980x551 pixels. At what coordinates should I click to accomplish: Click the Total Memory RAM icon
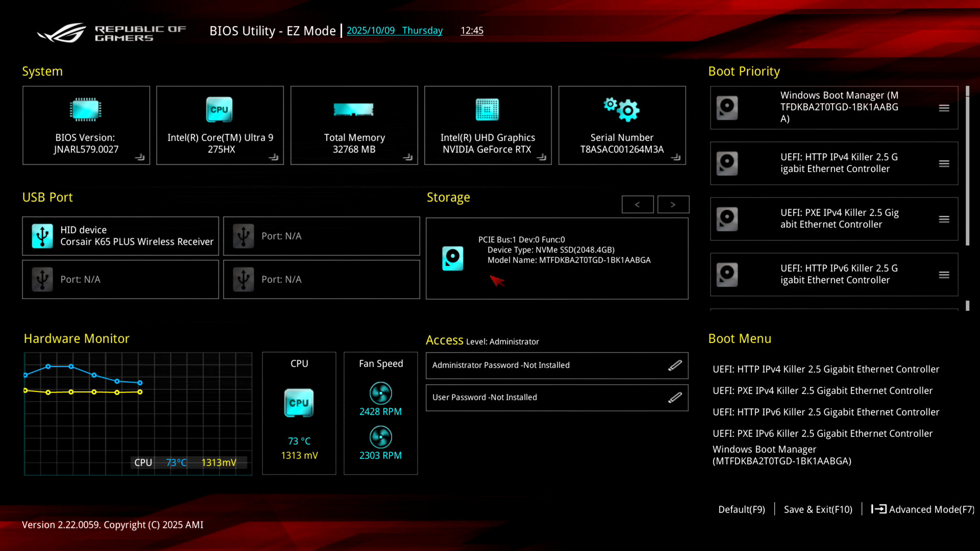click(x=354, y=109)
